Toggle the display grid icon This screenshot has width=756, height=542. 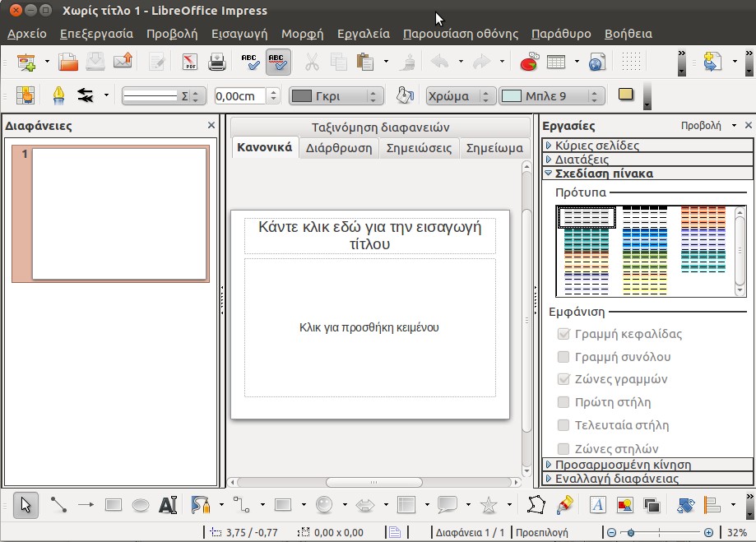click(631, 62)
